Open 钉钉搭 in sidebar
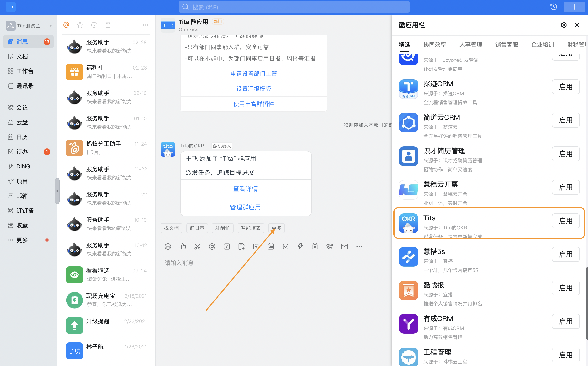Screen dimensions: 588x366 click(x=28, y=211)
